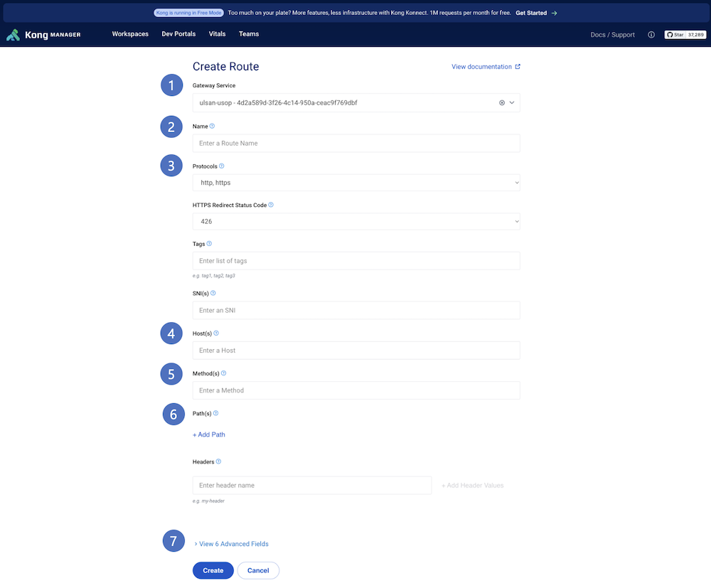Screen dimensions: 711x588
Task: Click the Kong Manager logo
Action: [43, 35]
